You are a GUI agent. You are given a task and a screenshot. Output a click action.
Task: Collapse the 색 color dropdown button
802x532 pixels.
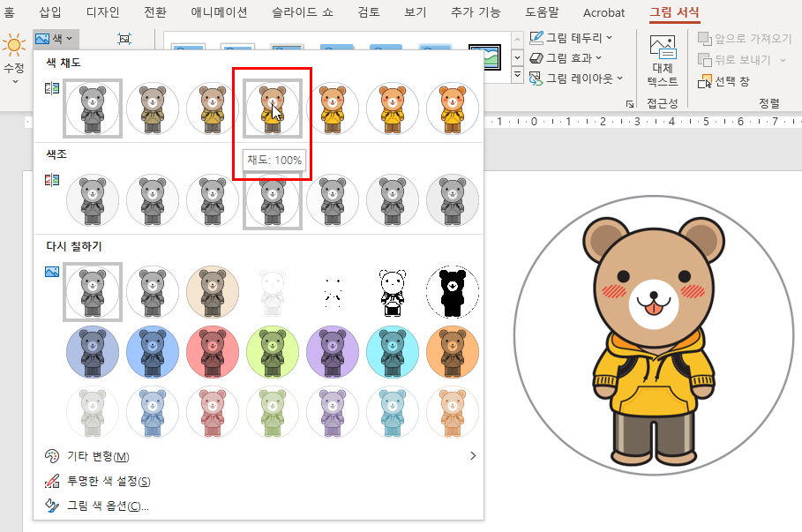tap(54, 39)
